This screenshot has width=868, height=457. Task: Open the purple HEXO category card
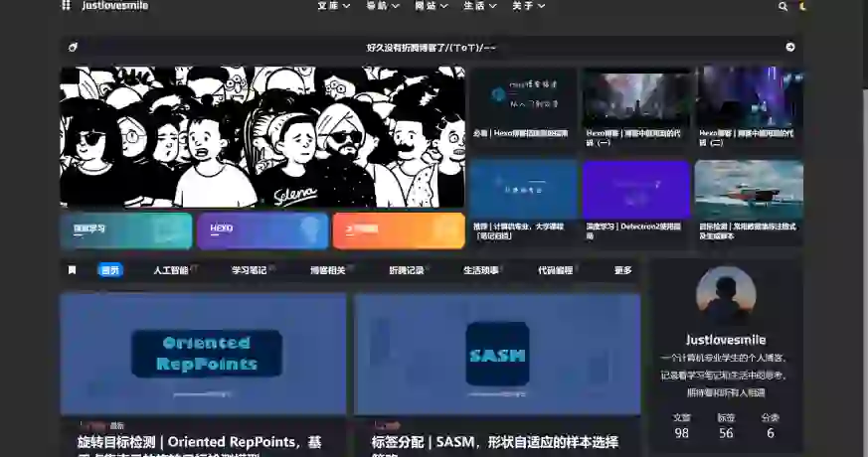click(262, 229)
